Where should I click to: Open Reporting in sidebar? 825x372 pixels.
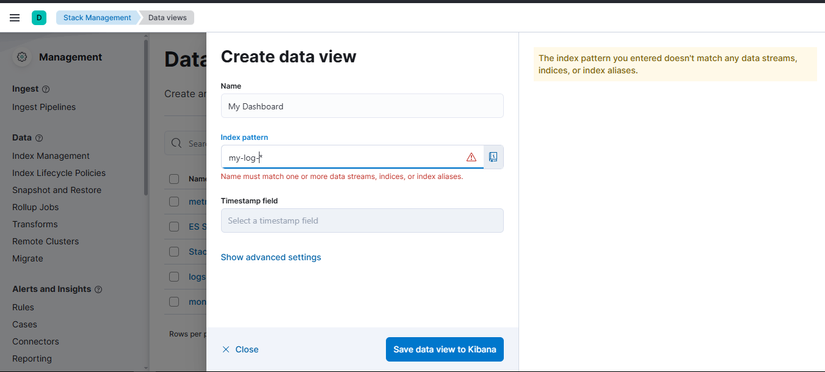32,359
